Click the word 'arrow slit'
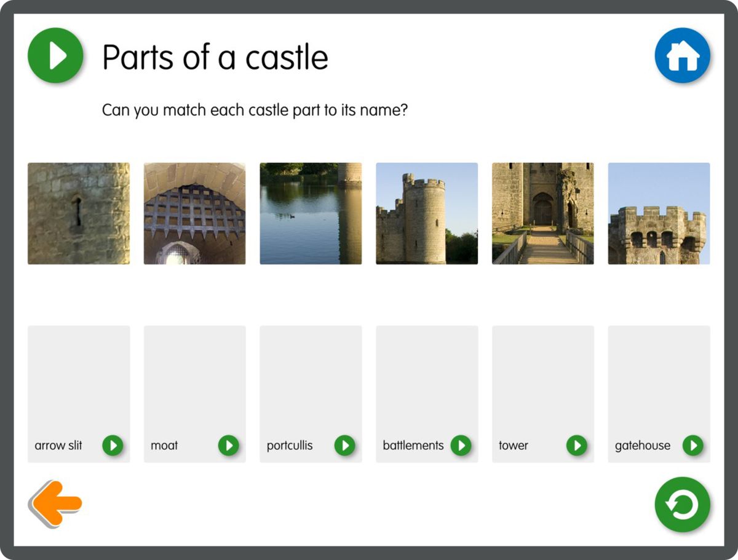This screenshot has width=738, height=560. point(58,445)
